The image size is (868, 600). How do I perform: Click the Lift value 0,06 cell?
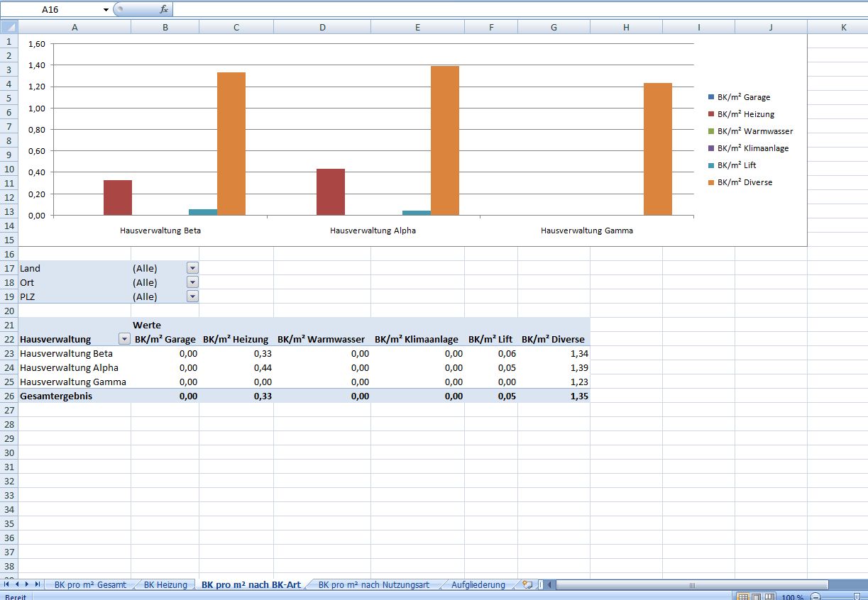pyautogui.click(x=491, y=353)
